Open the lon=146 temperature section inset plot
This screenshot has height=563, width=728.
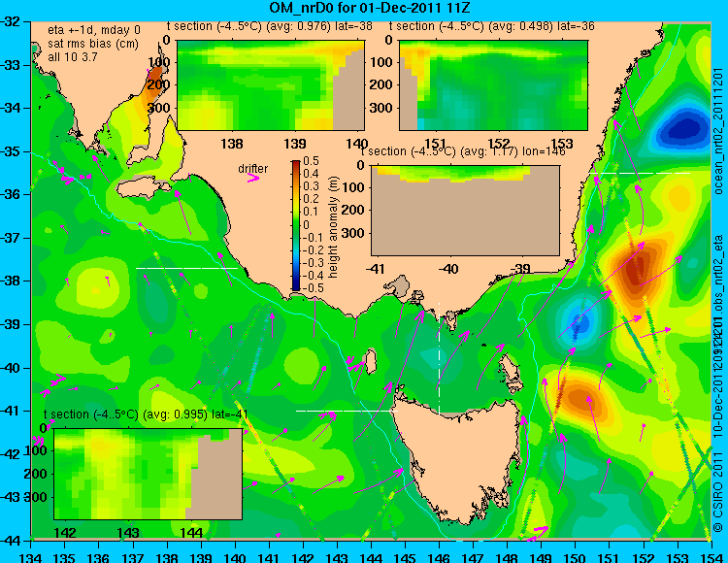465,211
